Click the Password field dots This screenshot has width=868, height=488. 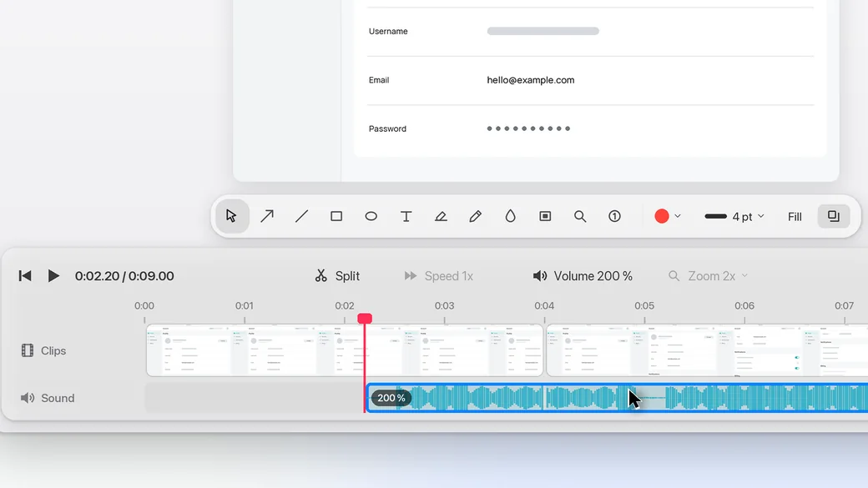[x=528, y=128]
